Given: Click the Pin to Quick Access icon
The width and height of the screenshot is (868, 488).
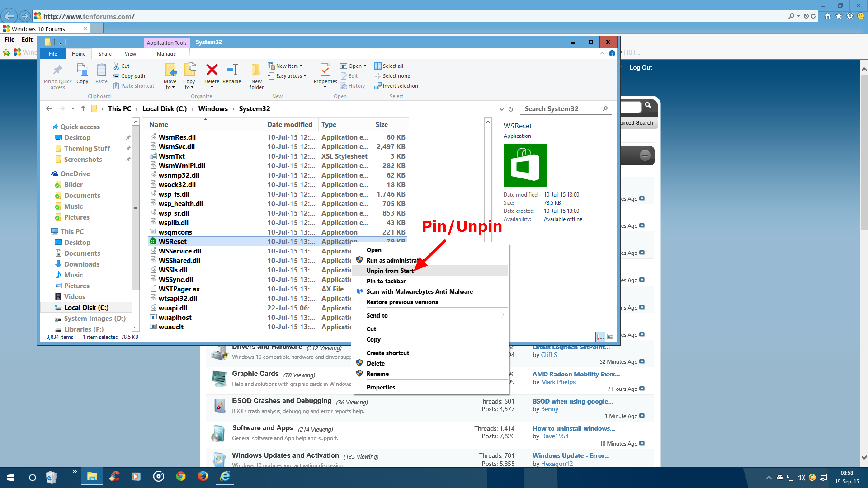Looking at the screenshot, I should [57, 70].
